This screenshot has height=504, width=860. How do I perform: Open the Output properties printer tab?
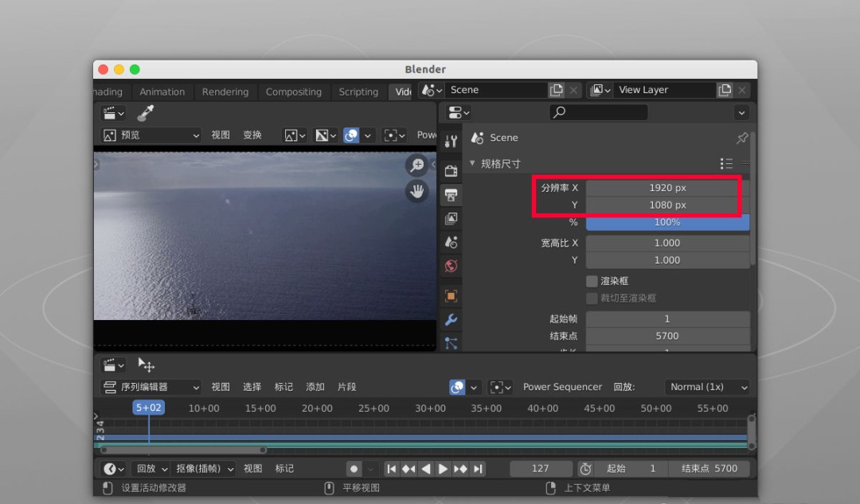pyautogui.click(x=451, y=193)
